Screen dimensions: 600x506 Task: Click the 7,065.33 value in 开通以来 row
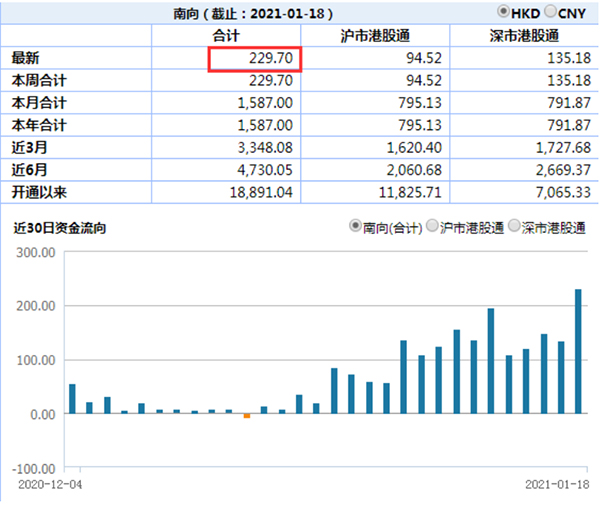[x=563, y=192]
